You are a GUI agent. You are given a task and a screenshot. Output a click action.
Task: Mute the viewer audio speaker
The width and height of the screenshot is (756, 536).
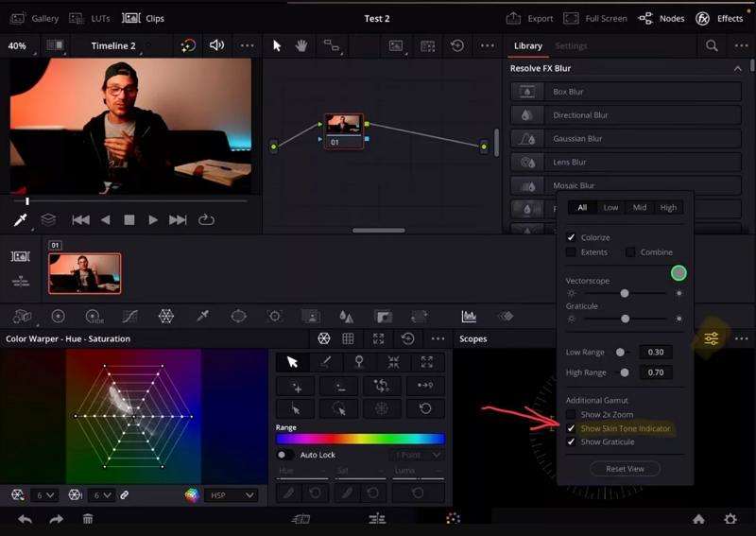216,45
